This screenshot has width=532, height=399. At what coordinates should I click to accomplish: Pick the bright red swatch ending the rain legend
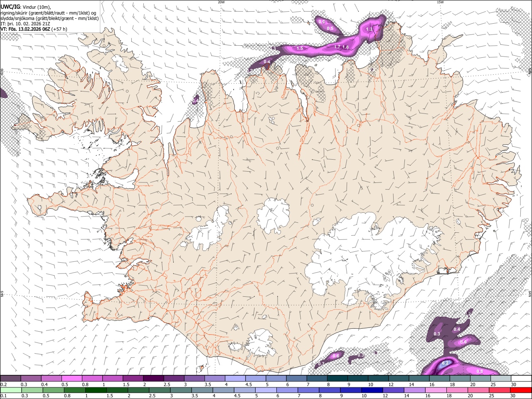pyautogui.click(x=521, y=390)
